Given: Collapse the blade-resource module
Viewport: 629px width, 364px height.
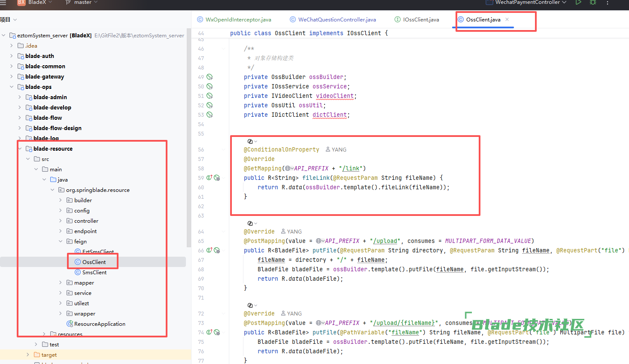Looking at the screenshot, I should 20,149.
